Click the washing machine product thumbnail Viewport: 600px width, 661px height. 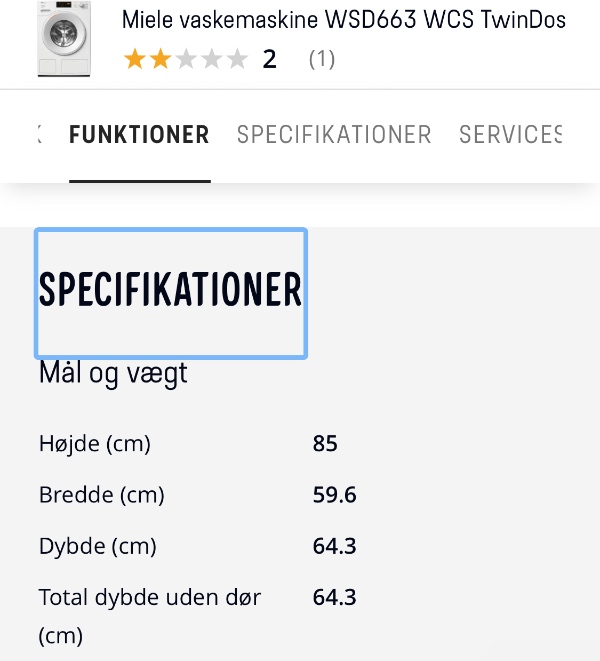point(63,40)
